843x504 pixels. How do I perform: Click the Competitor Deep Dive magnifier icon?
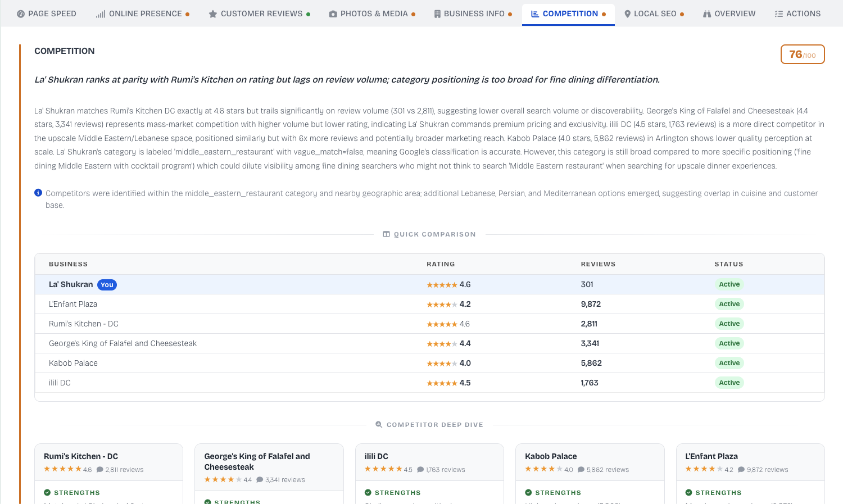pos(379,425)
